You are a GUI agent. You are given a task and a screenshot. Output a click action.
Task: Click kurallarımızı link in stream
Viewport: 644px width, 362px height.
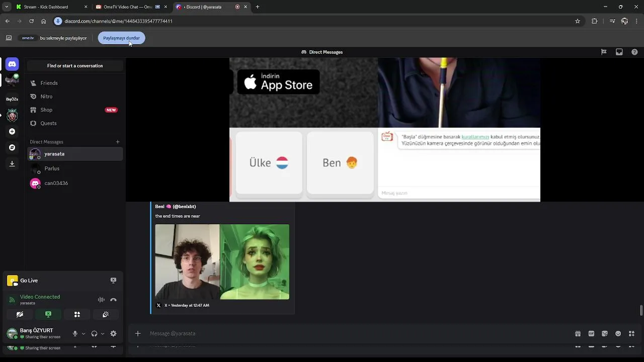point(475,137)
